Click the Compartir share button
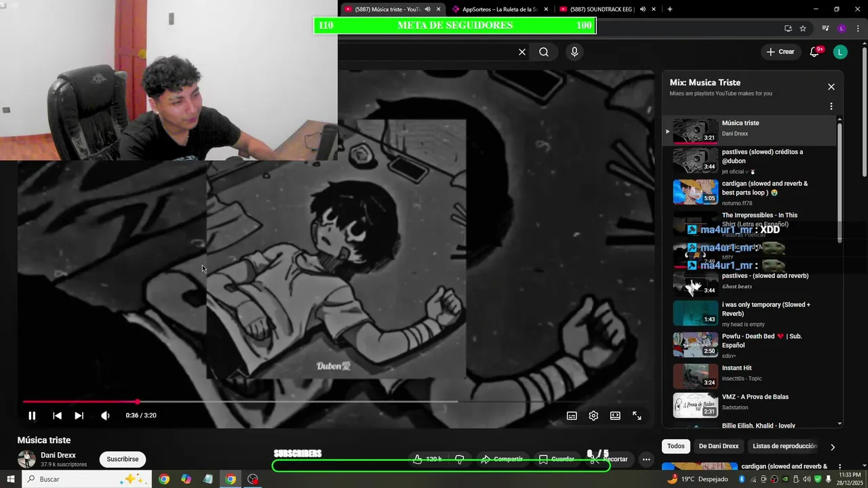Viewport: 868px width, 488px height. [x=502, y=459]
